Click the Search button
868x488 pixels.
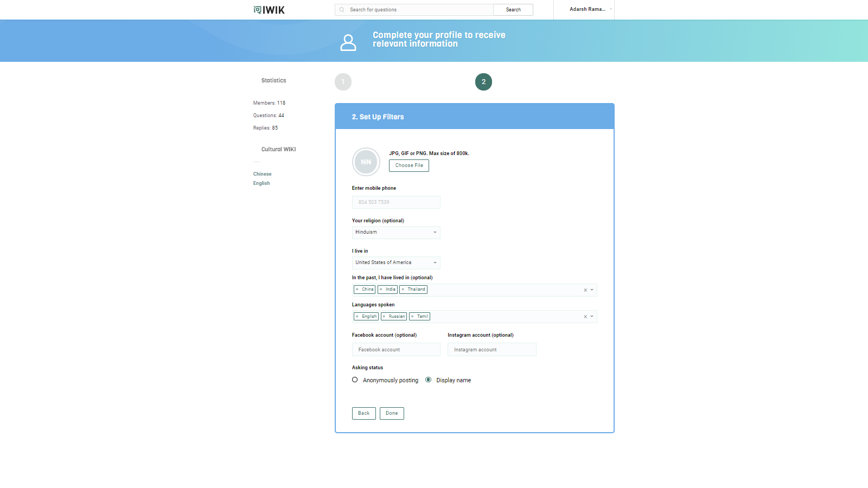coord(513,10)
